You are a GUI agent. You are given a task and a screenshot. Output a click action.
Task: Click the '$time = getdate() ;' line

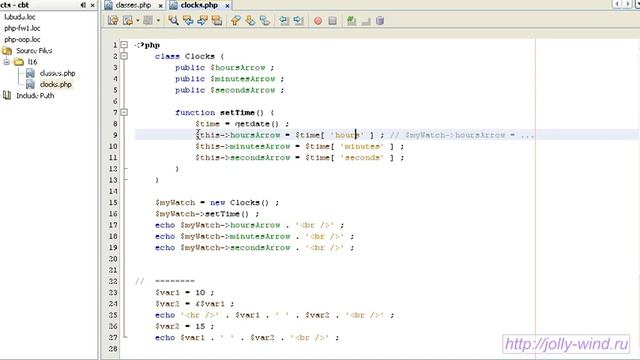(242, 124)
